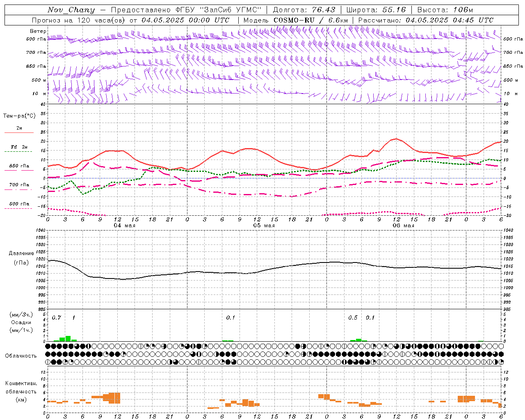Click the 0.5 precipitation amount value
The height and width of the screenshot is (420, 525).
353,318
